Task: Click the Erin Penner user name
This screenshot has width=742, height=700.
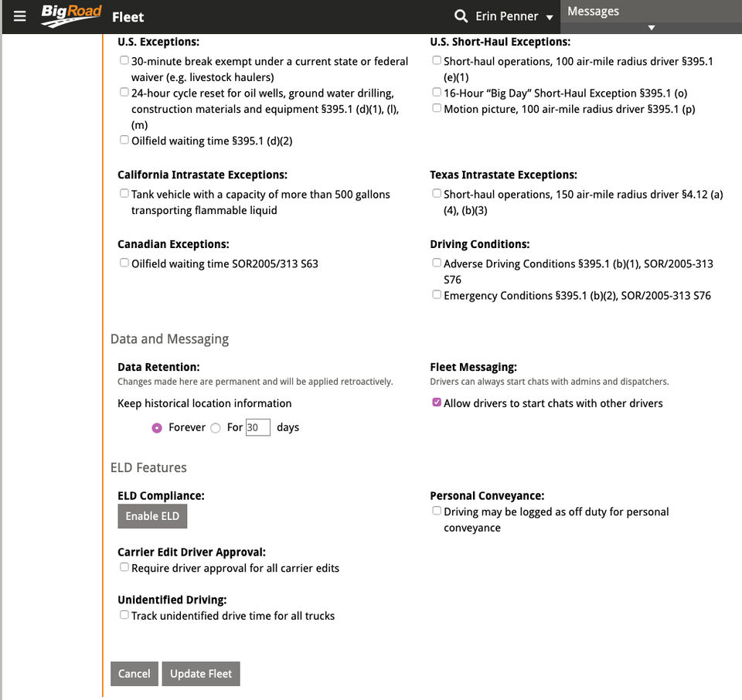Action: click(507, 16)
